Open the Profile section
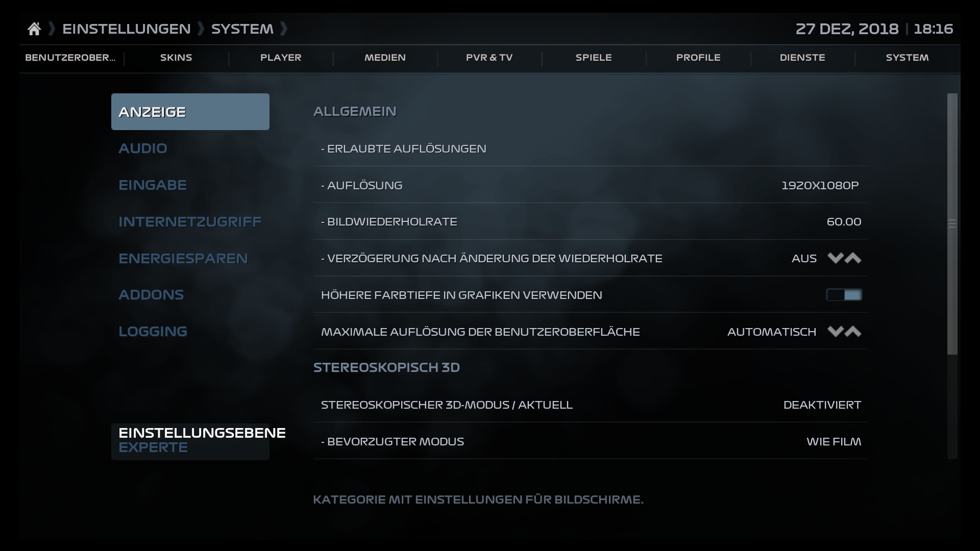This screenshot has height=551, width=980. 698,58
